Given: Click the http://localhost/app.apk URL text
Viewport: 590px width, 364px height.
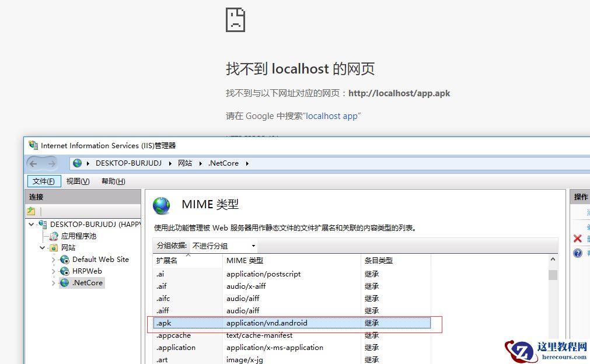Looking at the screenshot, I should (399, 93).
